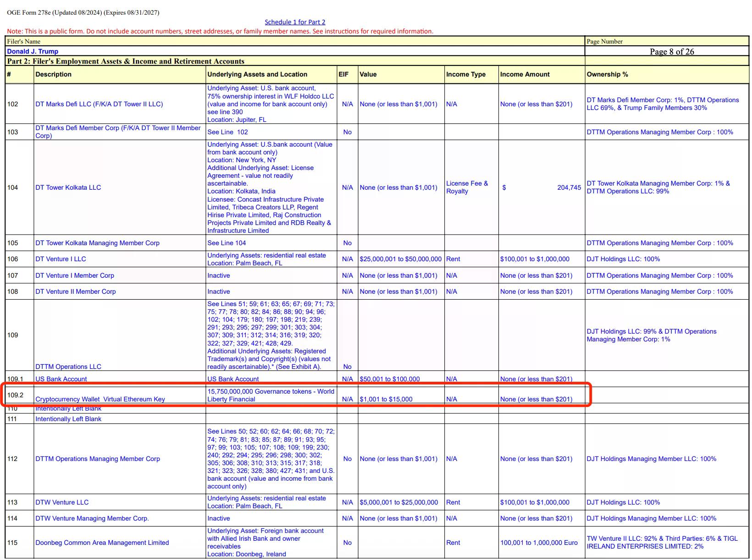Select DT Venture I LLC entry
752x560 pixels.
61,259
